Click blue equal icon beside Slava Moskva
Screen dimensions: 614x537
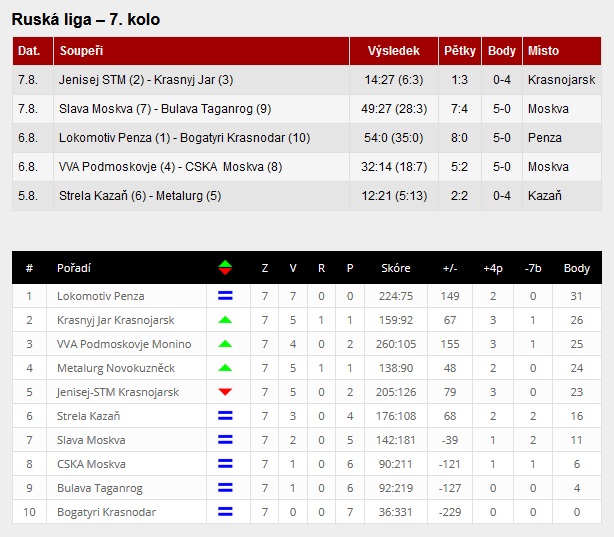[x=225, y=440]
